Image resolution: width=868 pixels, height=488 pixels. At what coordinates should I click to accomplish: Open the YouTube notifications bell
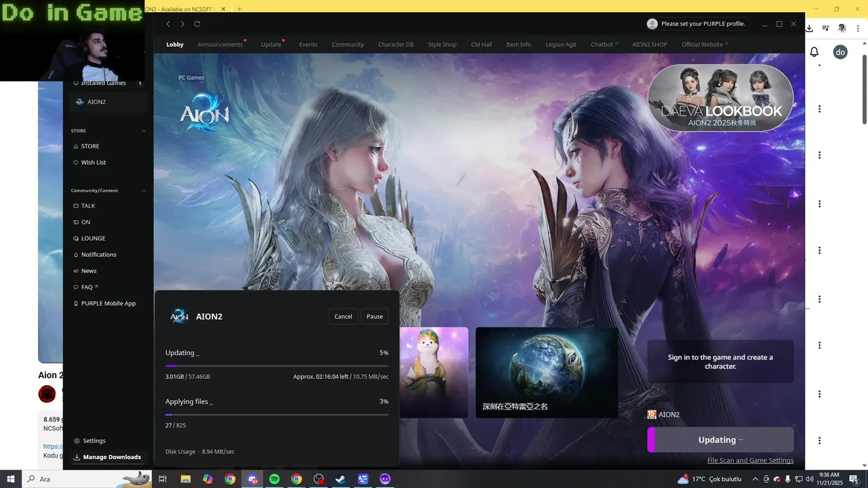tap(814, 52)
